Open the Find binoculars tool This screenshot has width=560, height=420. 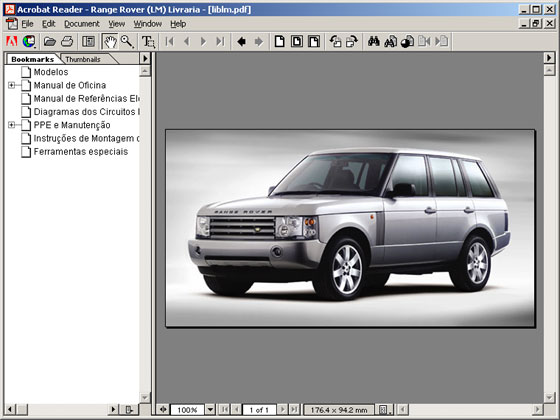point(374,41)
